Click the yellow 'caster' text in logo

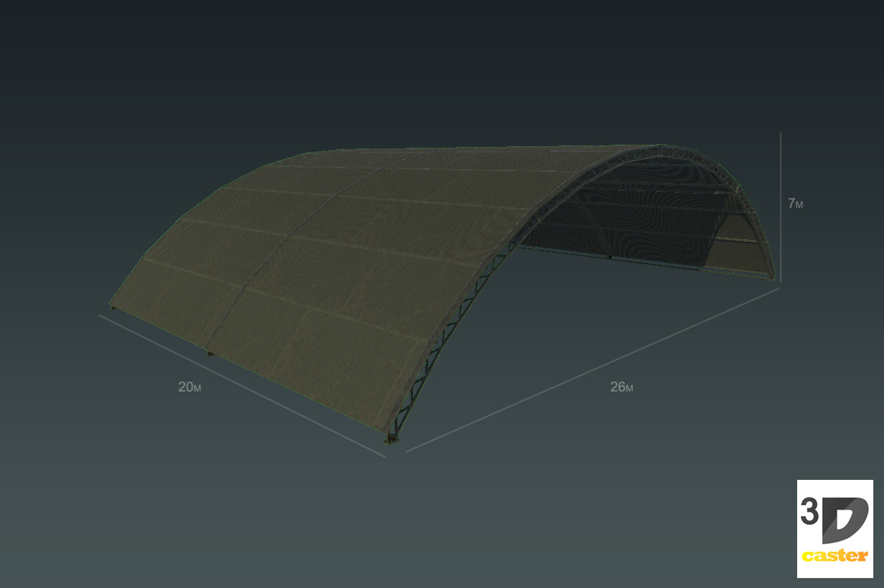(x=834, y=555)
